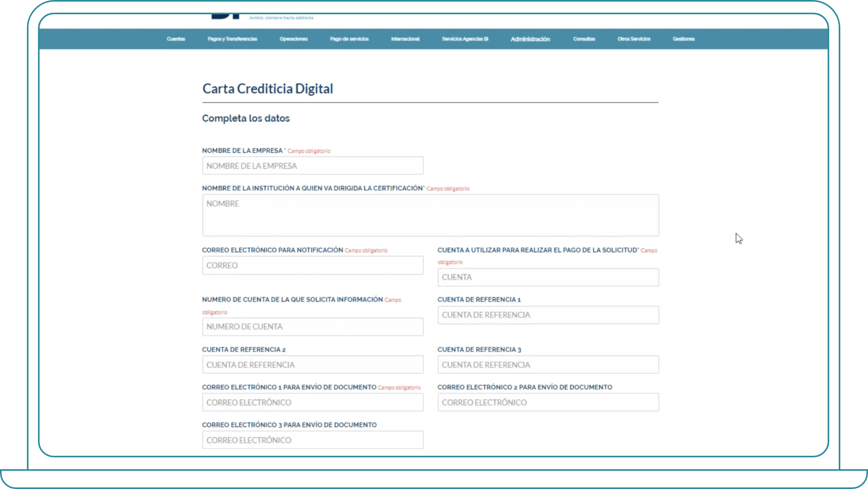This screenshot has width=868, height=489.
Task: Select the CUENTA payment account field
Action: click(x=548, y=277)
